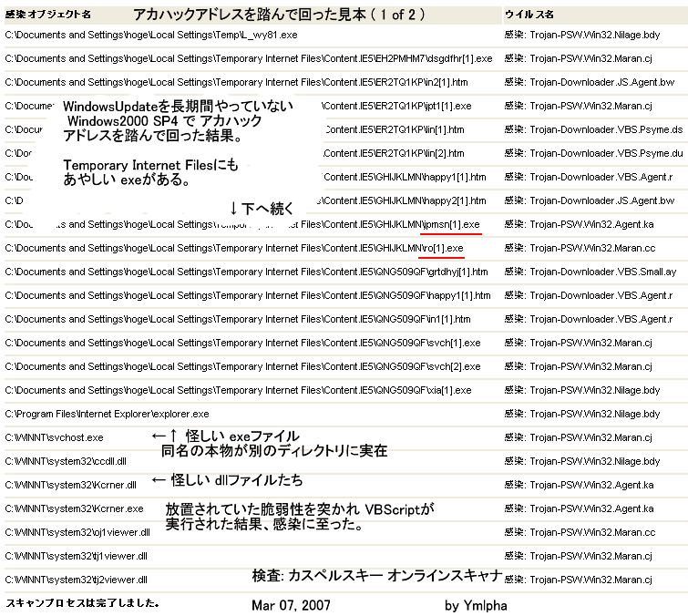Select the in1[1].htm file path

pos(238,320)
